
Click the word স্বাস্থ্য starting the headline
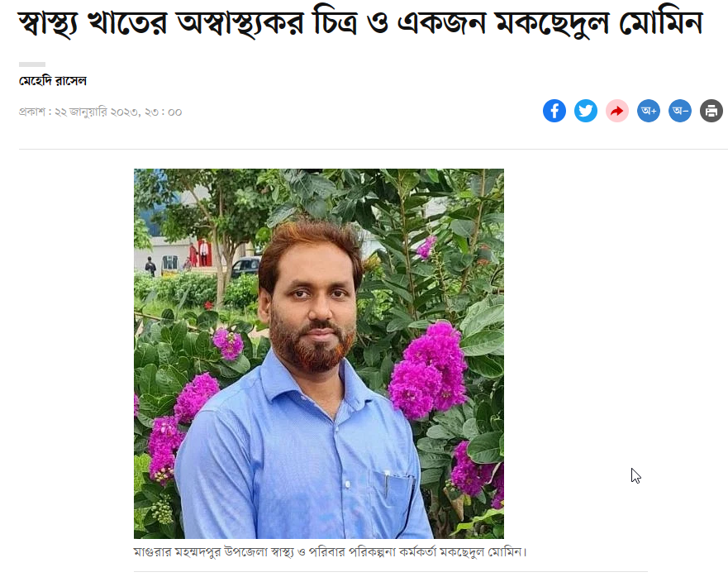coord(48,23)
